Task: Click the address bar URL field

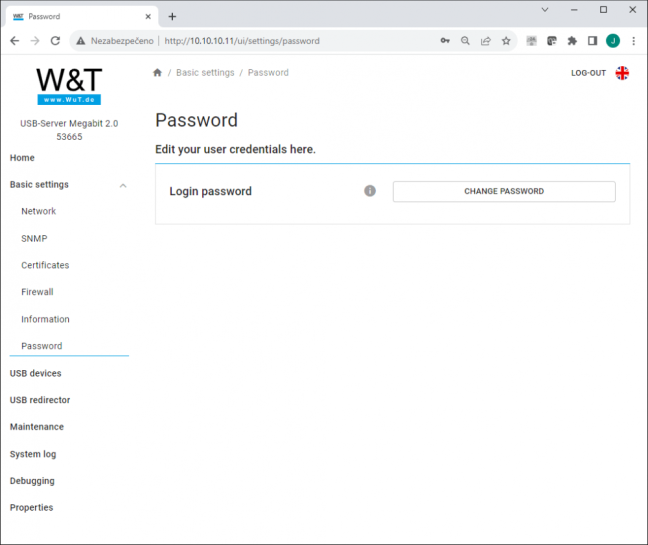Action: point(242,41)
